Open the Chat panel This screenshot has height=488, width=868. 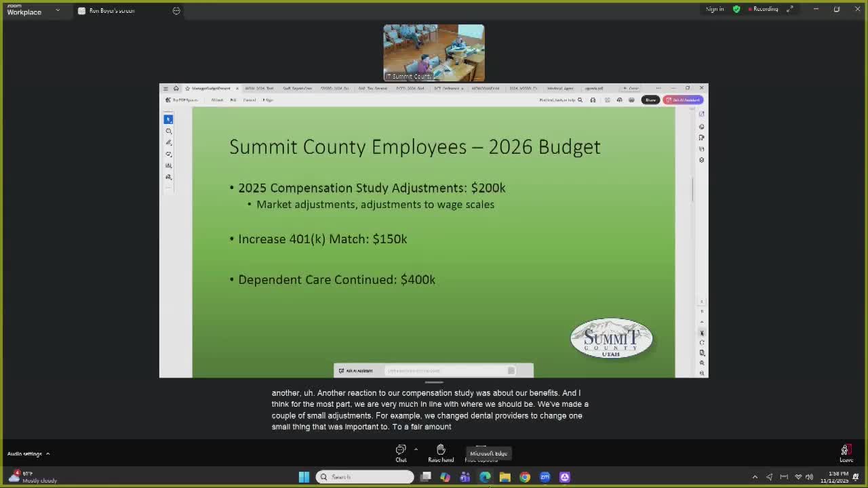[401, 453]
